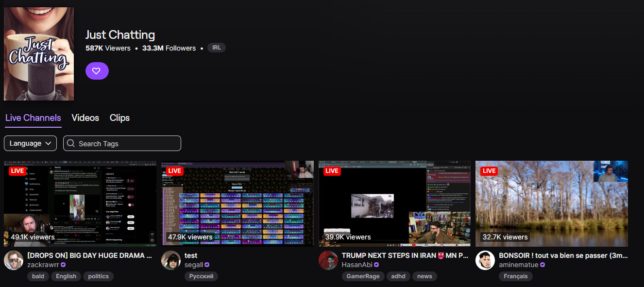Select the 'politics' tag
Viewport: 644px width, 287px height.
pyautogui.click(x=99, y=276)
